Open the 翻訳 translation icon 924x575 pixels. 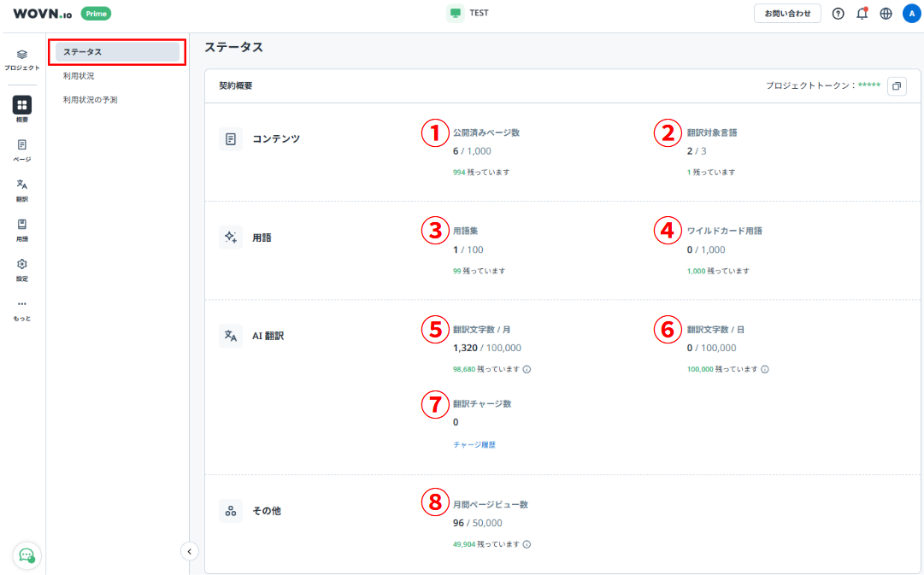(x=22, y=185)
